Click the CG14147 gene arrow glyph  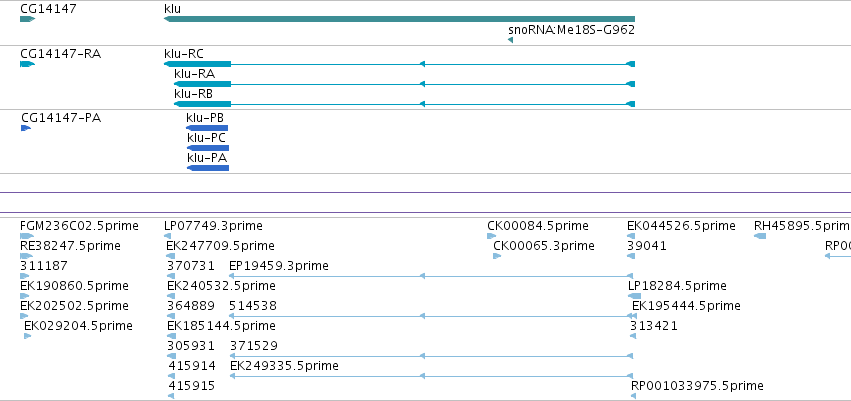27,19
